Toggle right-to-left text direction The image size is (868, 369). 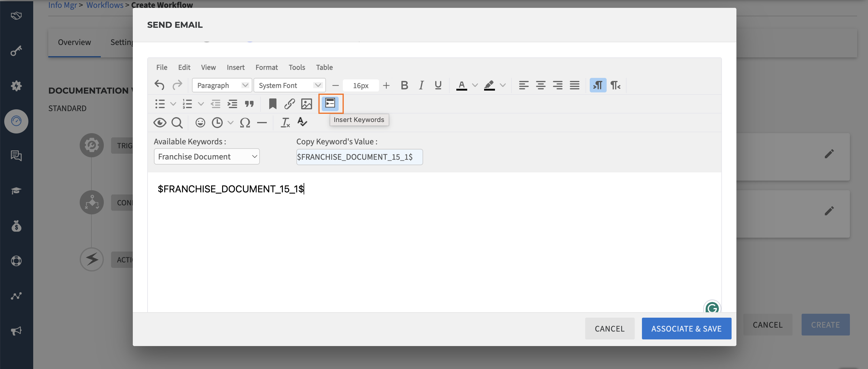point(615,85)
